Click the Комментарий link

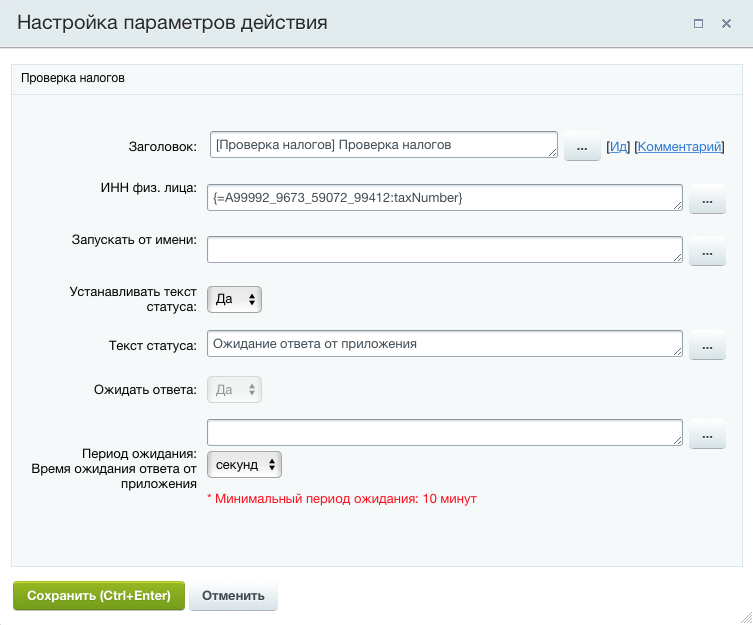tap(679, 147)
